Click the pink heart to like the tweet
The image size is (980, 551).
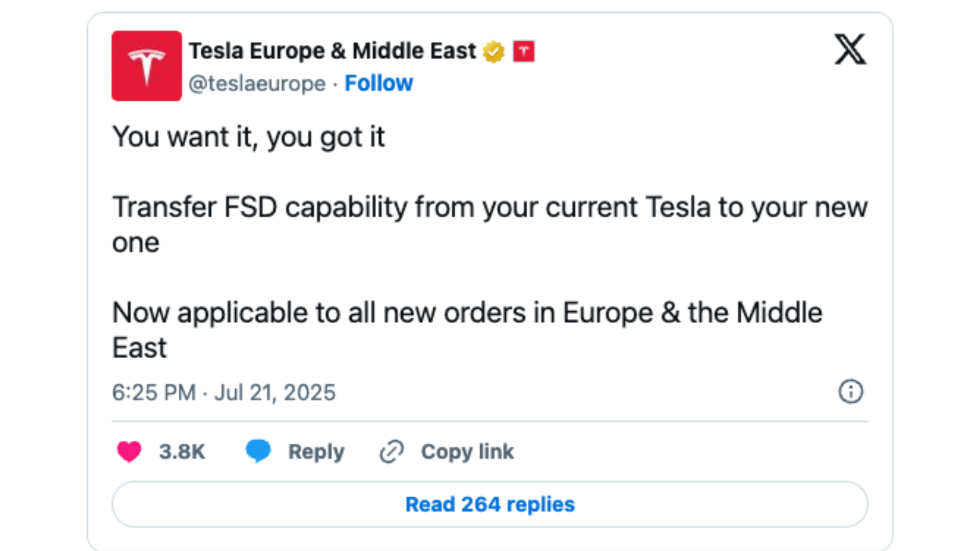click(x=129, y=451)
